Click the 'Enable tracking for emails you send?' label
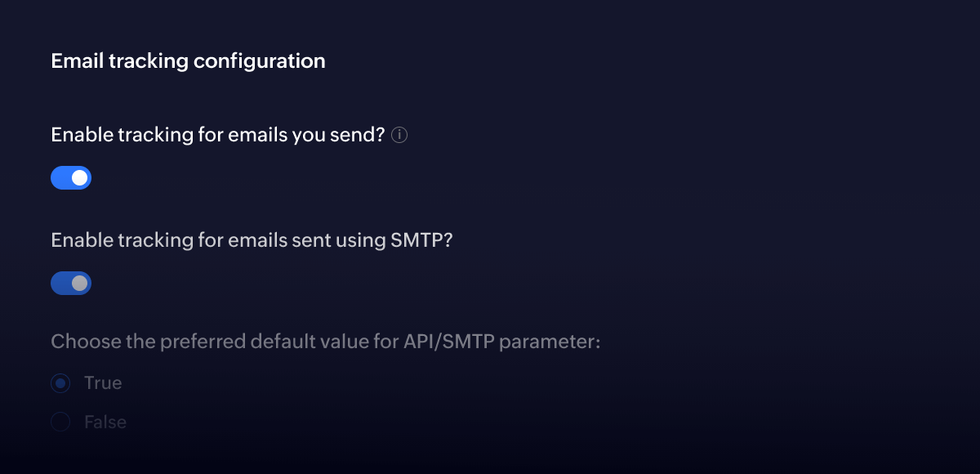 217,135
